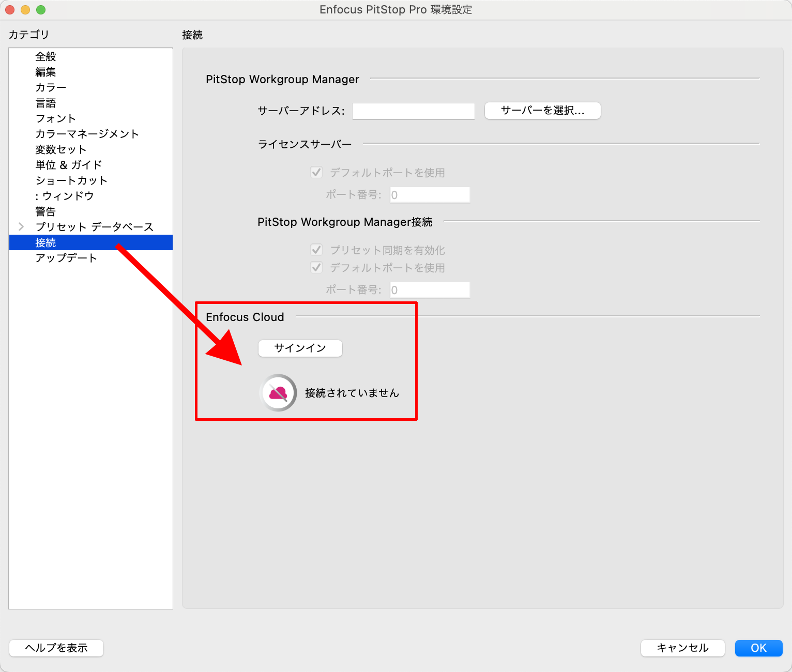792x672 pixels.
Task: Open the 言語 category
Action: click(x=91, y=103)
